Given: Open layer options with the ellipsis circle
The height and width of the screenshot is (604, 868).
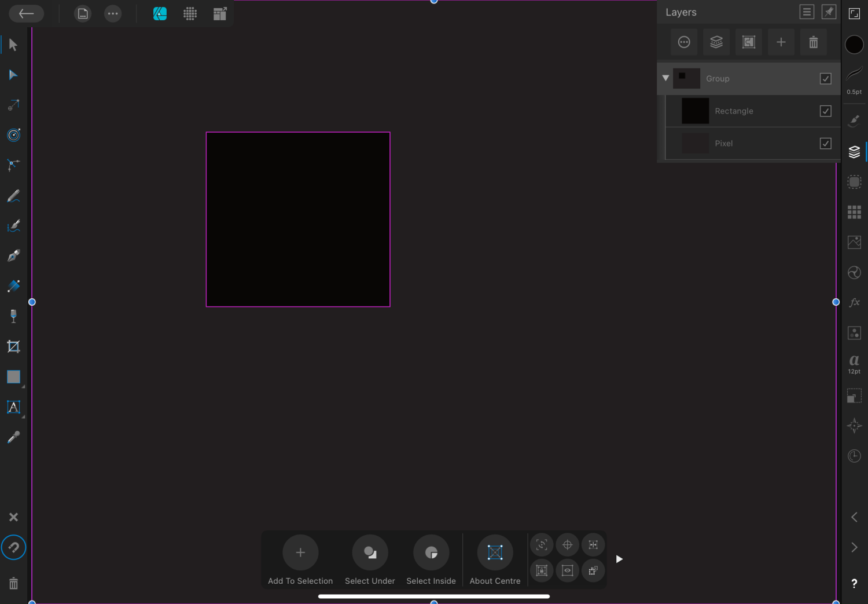Looking at the screenshot, I should (x=684, y=42).
